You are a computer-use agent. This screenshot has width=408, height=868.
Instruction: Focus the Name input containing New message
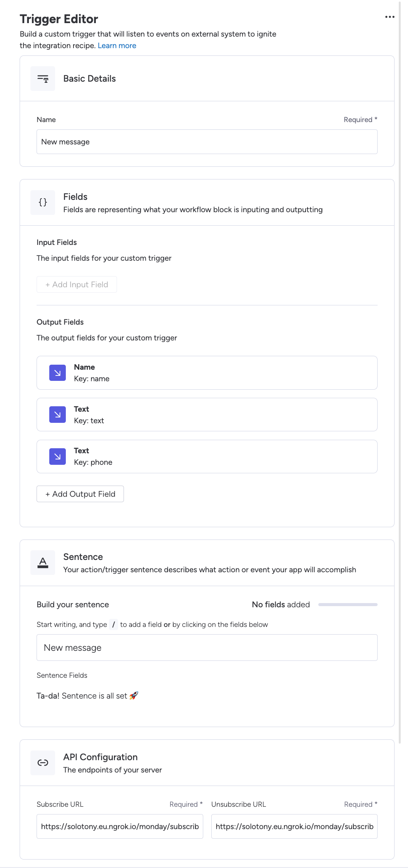coord(207,142)
